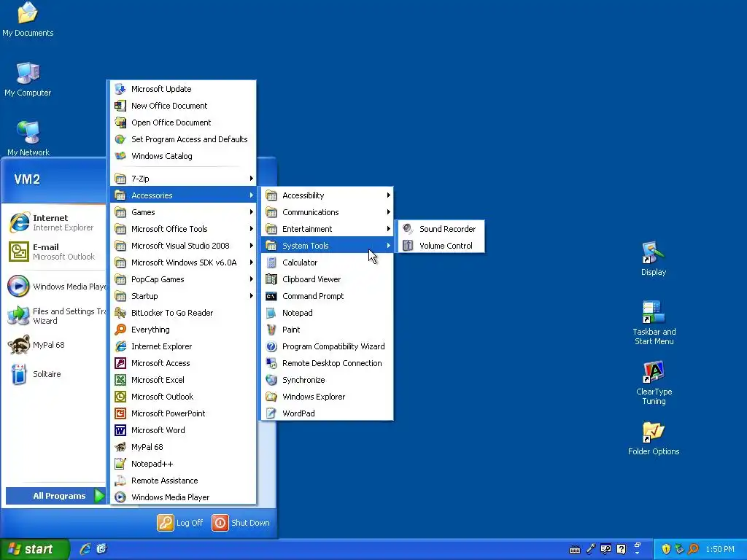This screenshot has width=747, height=560.
Task: Click the Everything search icon
Action: tap(120, 330)
